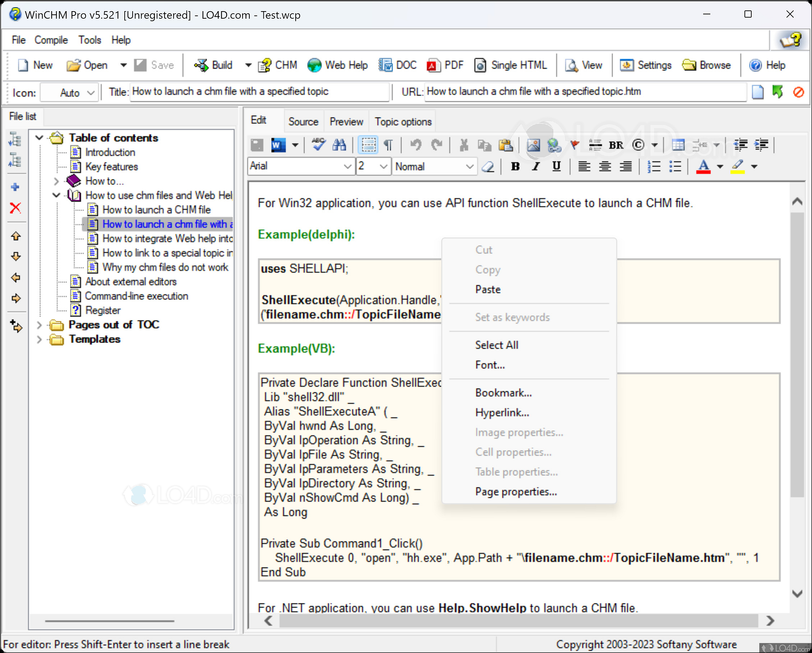Screen dimensions: 812x653
Task: Open the Normal paragraph style dropdown
Action: (x=469, y=166)
